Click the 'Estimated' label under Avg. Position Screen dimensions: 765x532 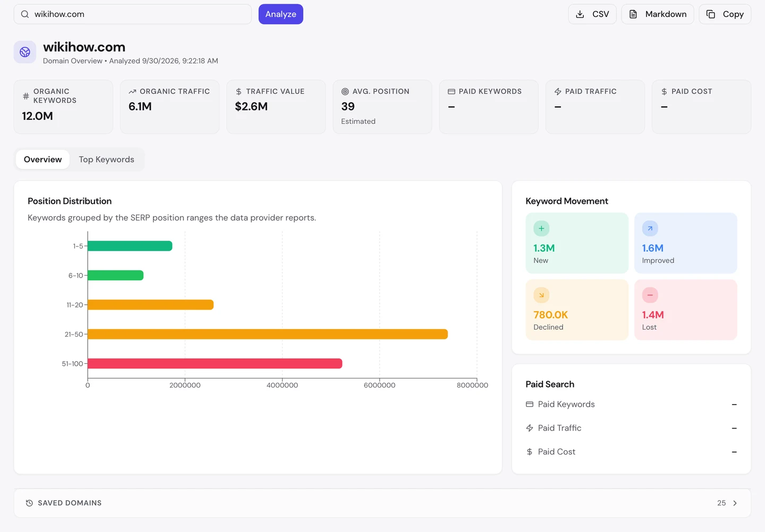coord(358,122)
